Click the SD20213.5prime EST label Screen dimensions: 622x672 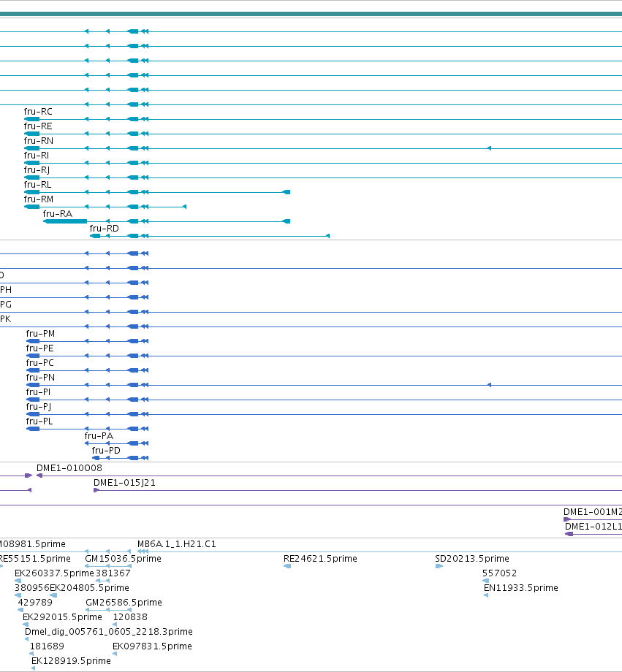point(472,559)
